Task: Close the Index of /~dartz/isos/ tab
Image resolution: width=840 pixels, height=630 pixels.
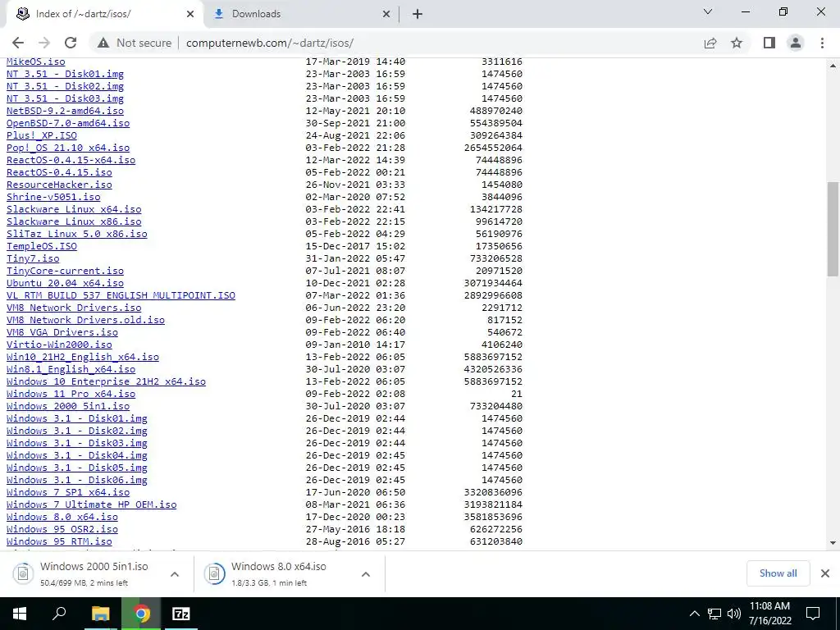Action: 190,14
